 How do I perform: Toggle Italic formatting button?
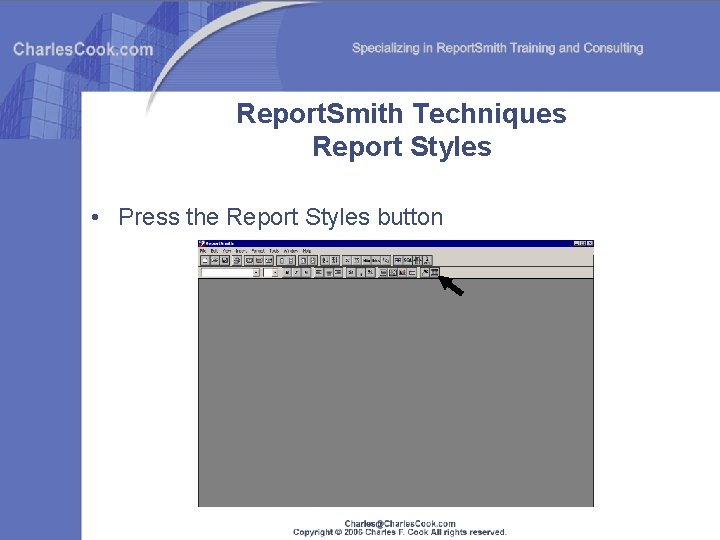(296, 273)
